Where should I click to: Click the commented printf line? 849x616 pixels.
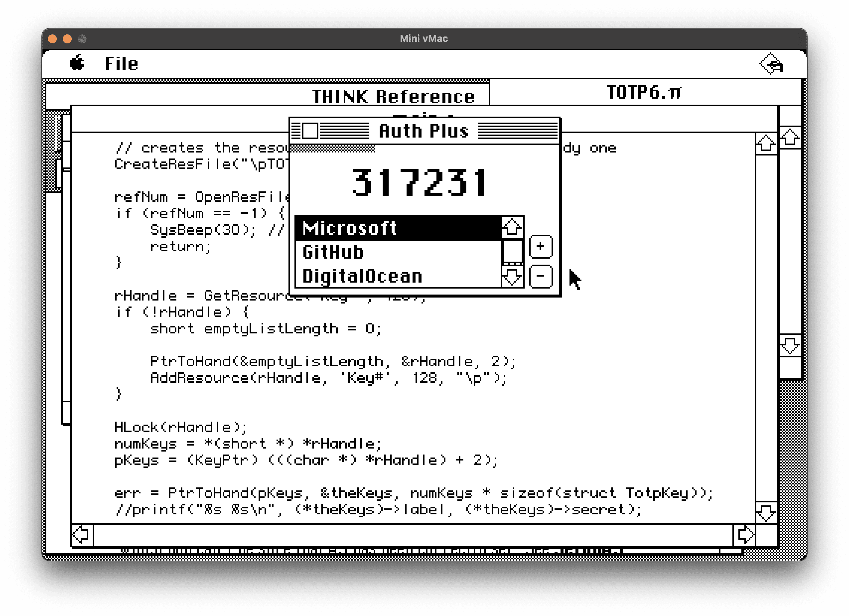pos(378,509)
